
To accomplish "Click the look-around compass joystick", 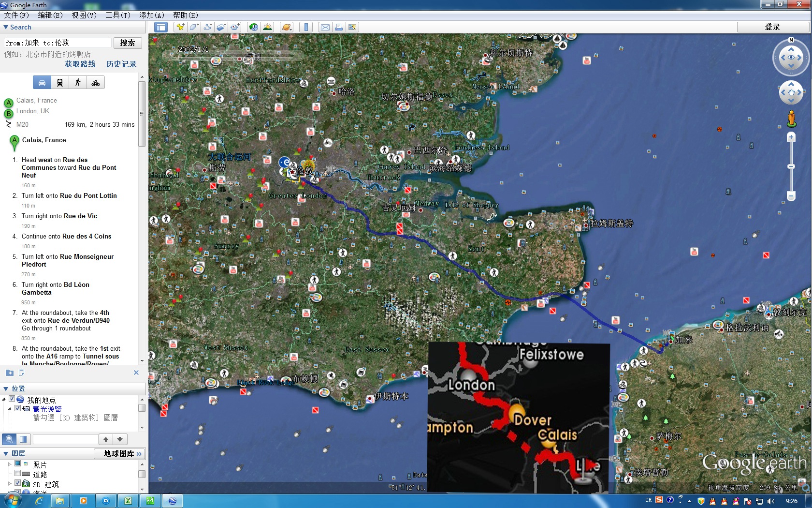I will (791, 58).
